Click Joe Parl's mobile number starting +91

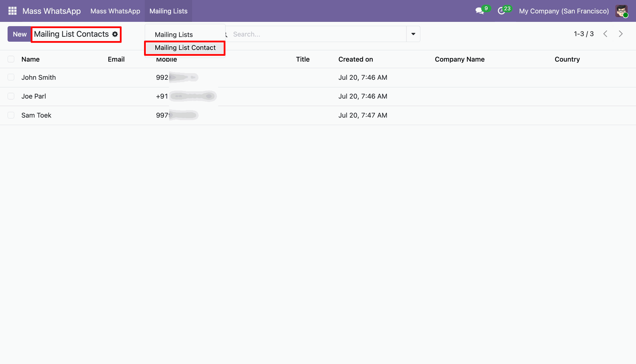pyautogui.click(x=186, y=96)
